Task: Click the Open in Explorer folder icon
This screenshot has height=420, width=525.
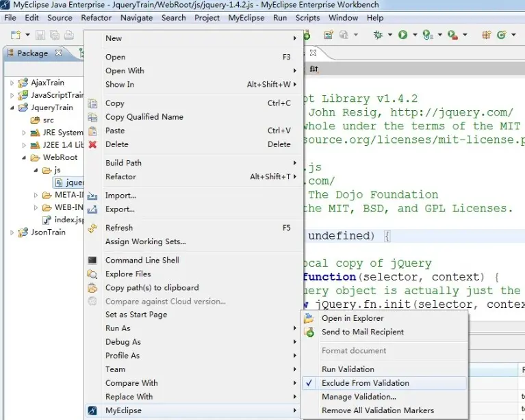Action: 309,318
